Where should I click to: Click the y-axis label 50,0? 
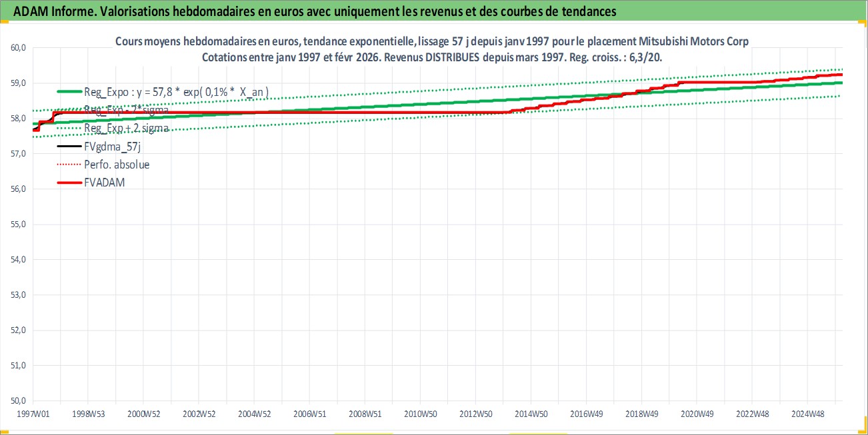(x=18, y=401)
